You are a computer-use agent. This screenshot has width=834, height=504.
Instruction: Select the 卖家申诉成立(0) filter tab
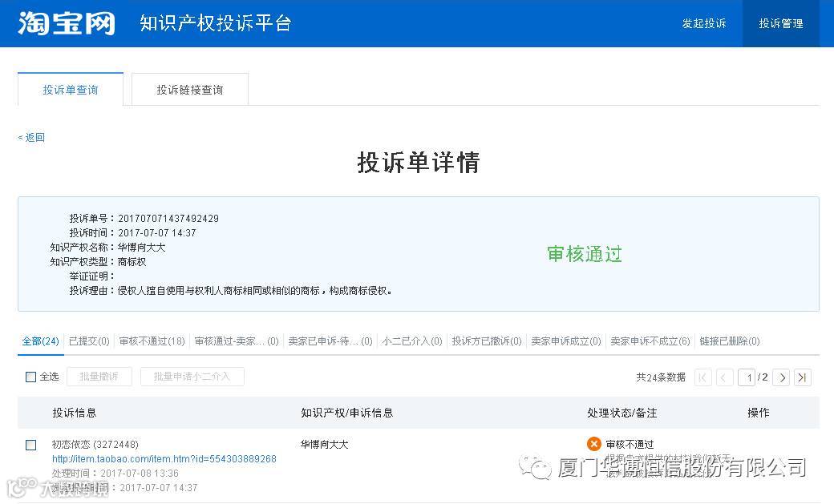pyautogui.click(x=566, y=341)
